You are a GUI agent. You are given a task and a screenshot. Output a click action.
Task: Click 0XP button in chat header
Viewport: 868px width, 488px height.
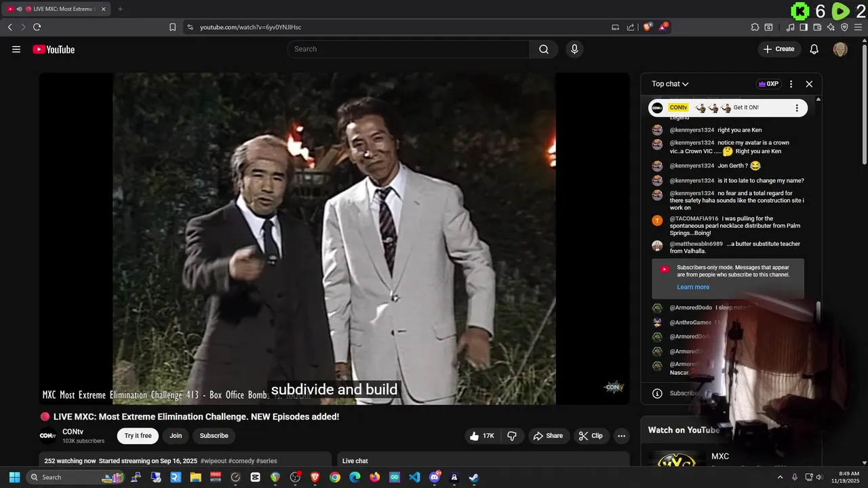click(x=768, y=84)
